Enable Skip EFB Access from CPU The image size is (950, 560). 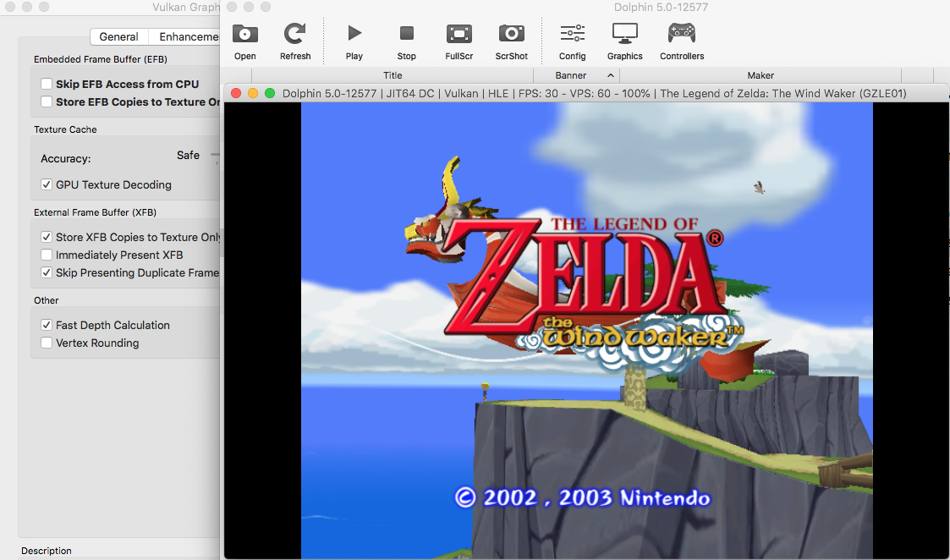coord(47,84)
